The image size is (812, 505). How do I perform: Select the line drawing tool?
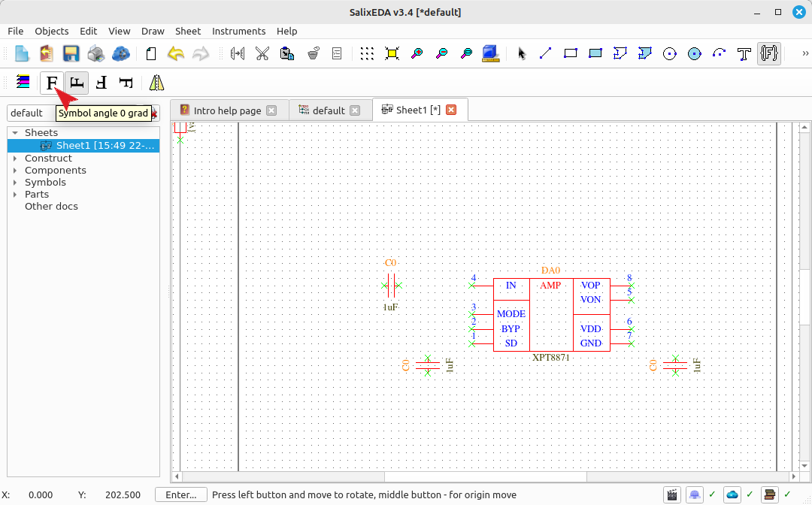coord(545,53)
